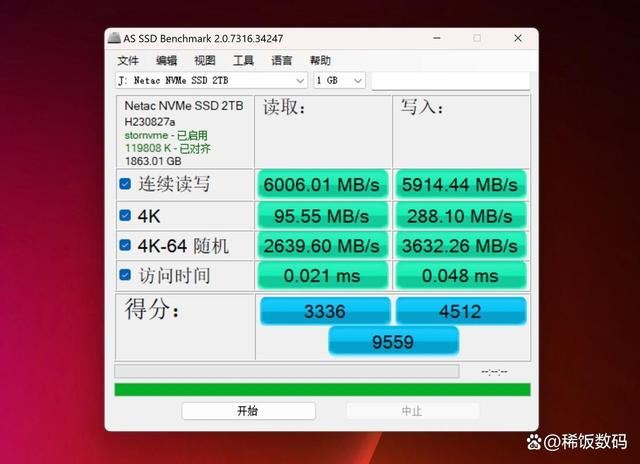The image size is (640, 464).
Task: Disable the 4K-64 随机 test checkbox
Action: click(125, 245)
